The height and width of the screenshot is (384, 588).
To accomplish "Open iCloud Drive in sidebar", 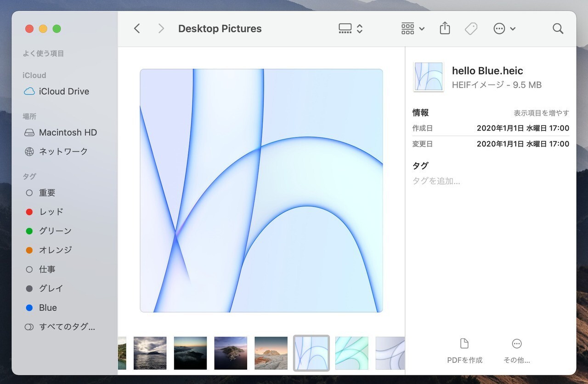I will (57, 92).
